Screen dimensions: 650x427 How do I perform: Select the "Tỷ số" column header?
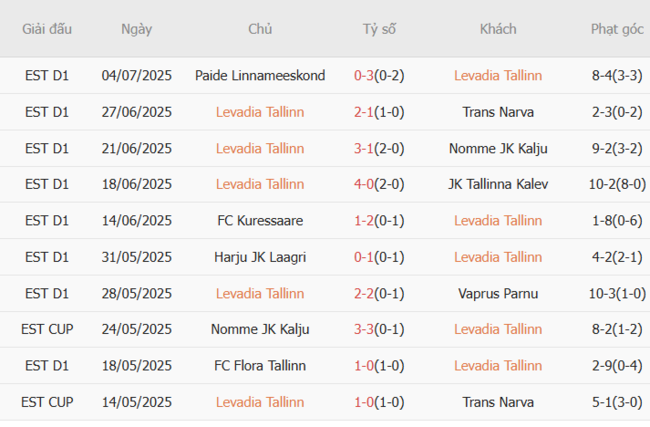(x=379, y=29)
